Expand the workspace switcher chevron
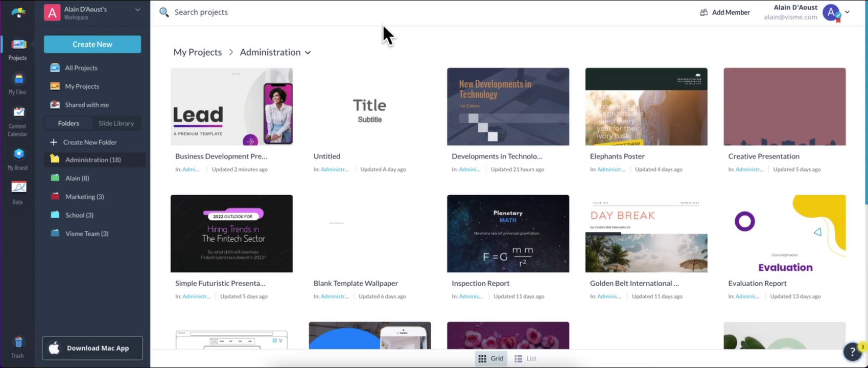Image resolution: width=868 pixels, height=368 pixels. 137,10
